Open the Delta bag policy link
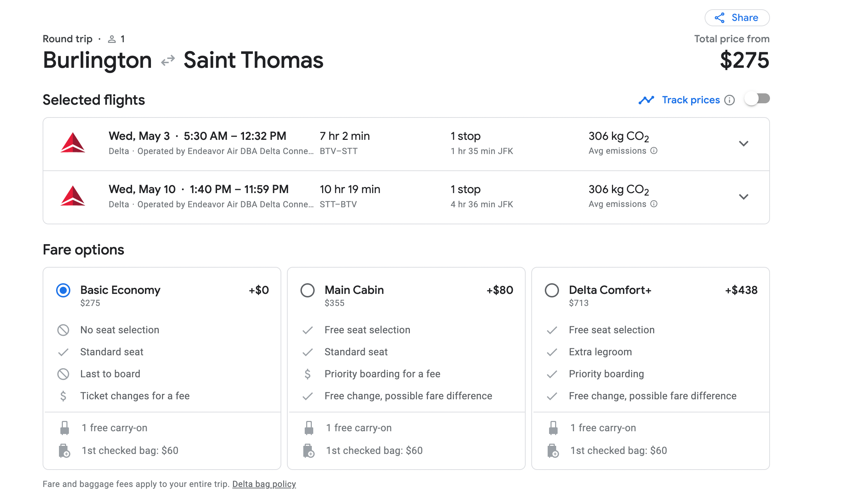 [264, 484]
